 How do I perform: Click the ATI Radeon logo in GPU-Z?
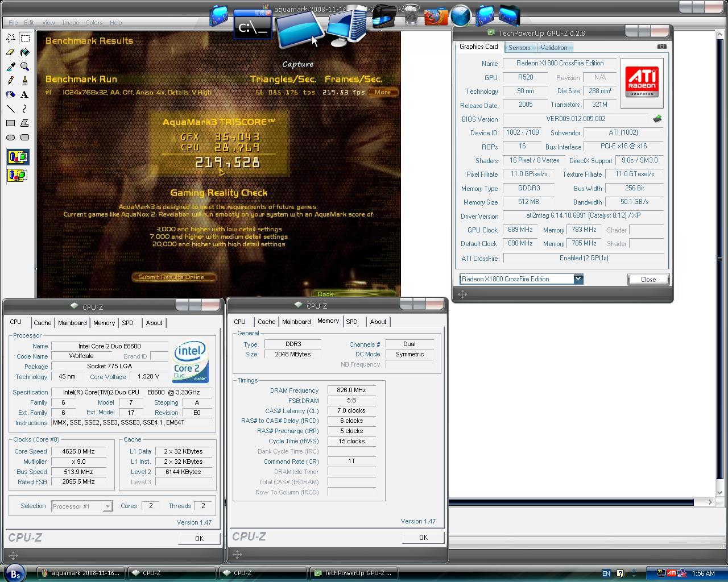(642, 83)
